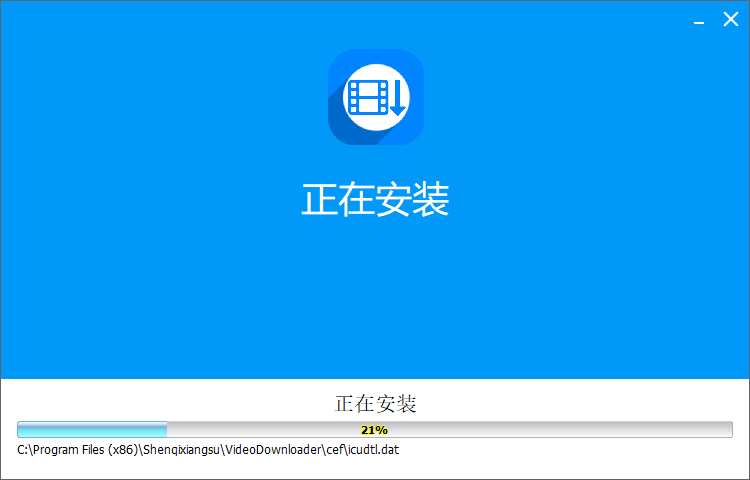
Task: Click the video downloader app logo
Action: click(375, 97)
